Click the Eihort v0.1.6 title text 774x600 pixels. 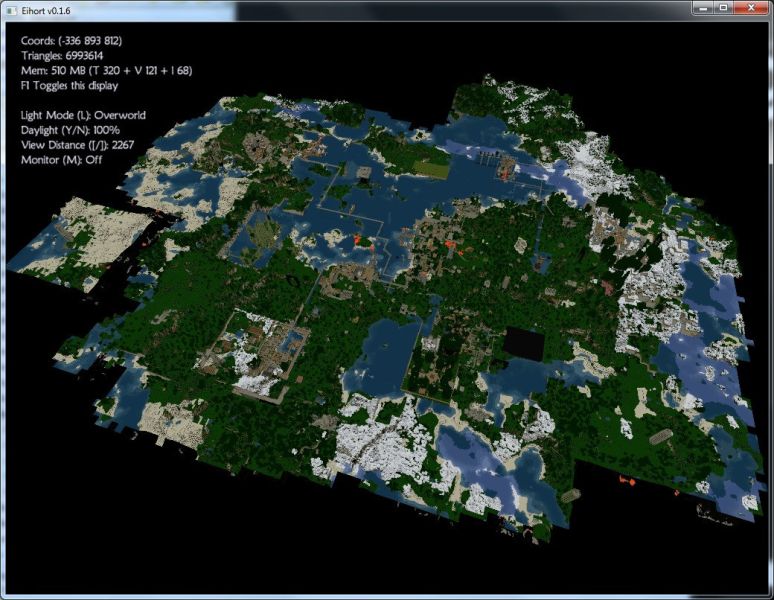pyautogui.click(x=49, y=9)
